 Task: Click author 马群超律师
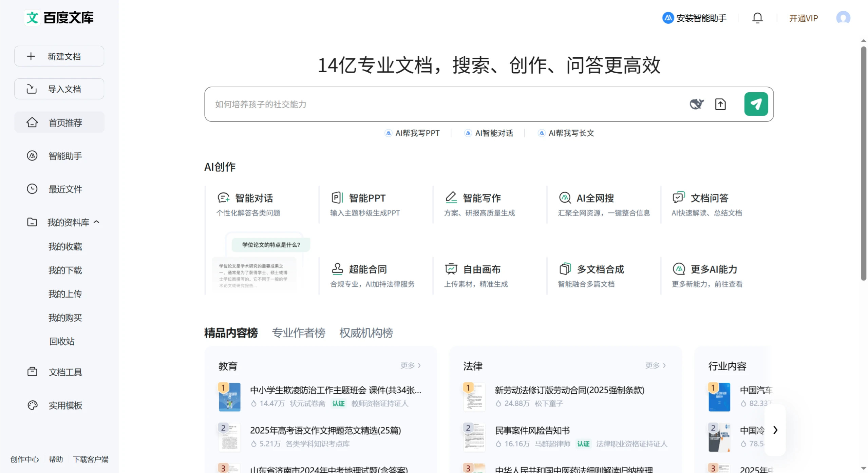tap(552, 444)
